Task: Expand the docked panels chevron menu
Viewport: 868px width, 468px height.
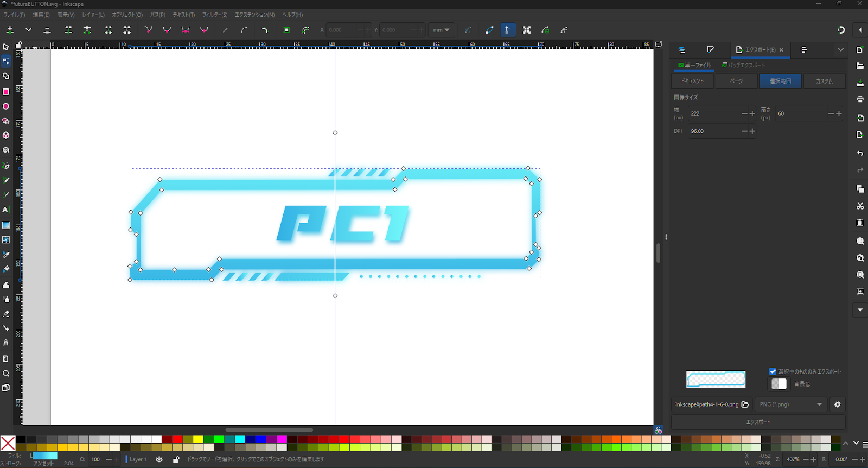Action: (840, 50)
